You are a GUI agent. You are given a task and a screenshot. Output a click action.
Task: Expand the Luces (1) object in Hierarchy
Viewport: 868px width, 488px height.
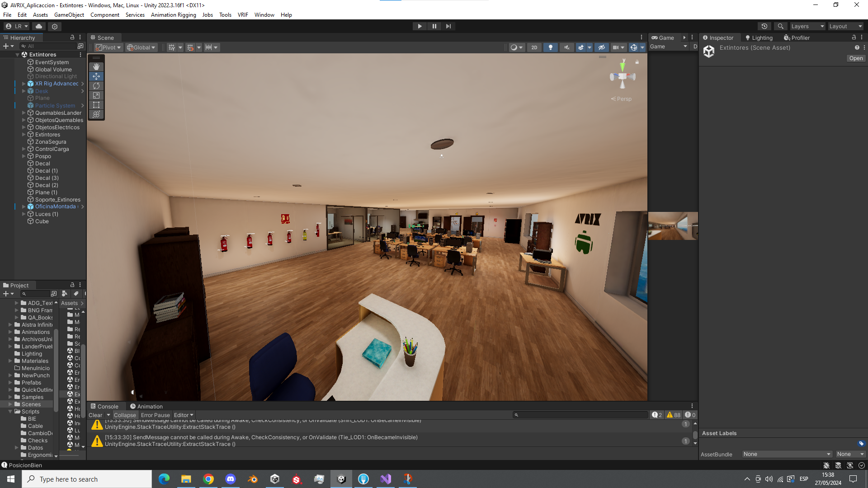pyautogui.click(x=24, y=214)
